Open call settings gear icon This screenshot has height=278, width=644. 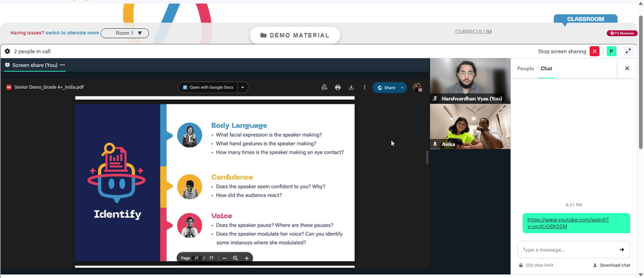point(7,51)
